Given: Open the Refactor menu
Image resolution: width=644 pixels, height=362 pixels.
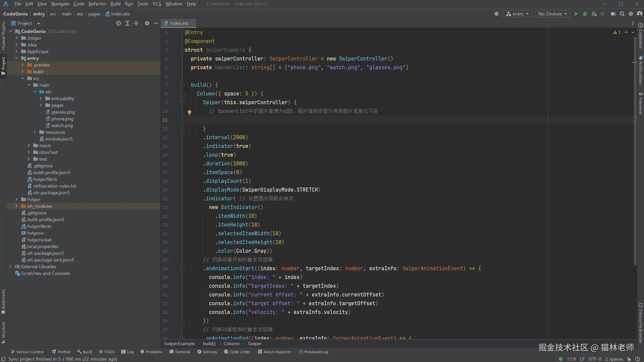Looking at the screenshot, I should (x=97, y=4).
